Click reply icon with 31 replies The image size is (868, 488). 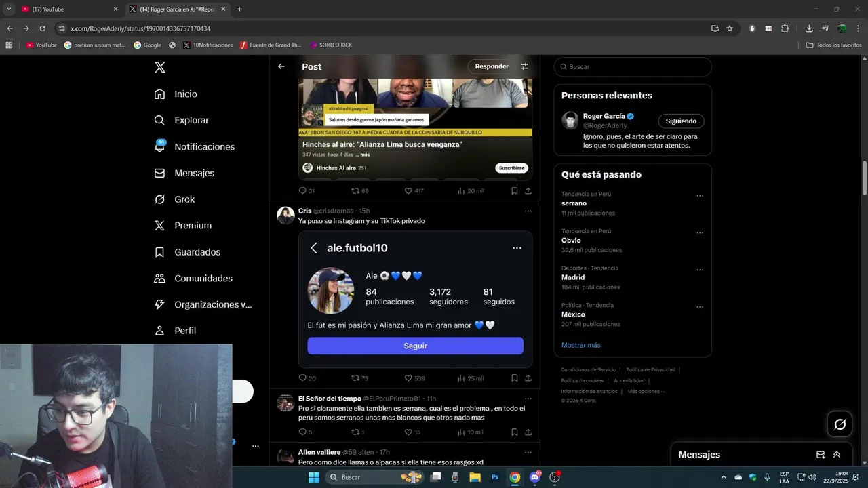click(302, 191)
